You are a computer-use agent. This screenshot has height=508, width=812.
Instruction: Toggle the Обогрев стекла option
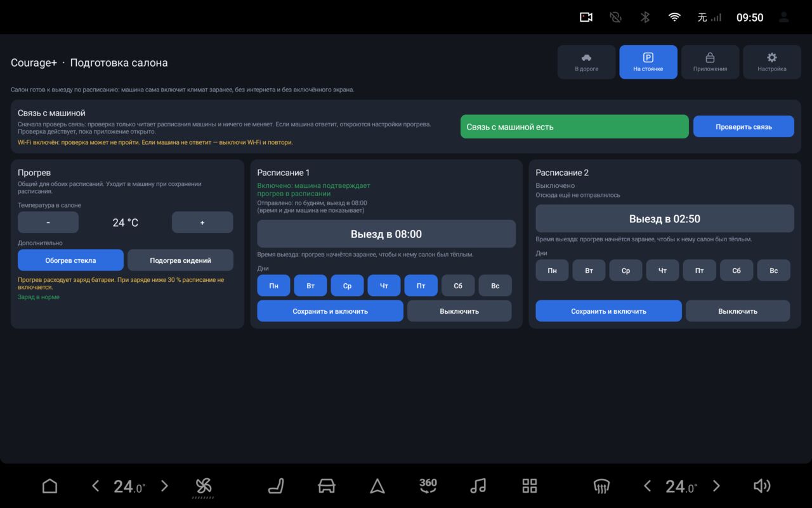pyautogui.click(x=70, y=260)
